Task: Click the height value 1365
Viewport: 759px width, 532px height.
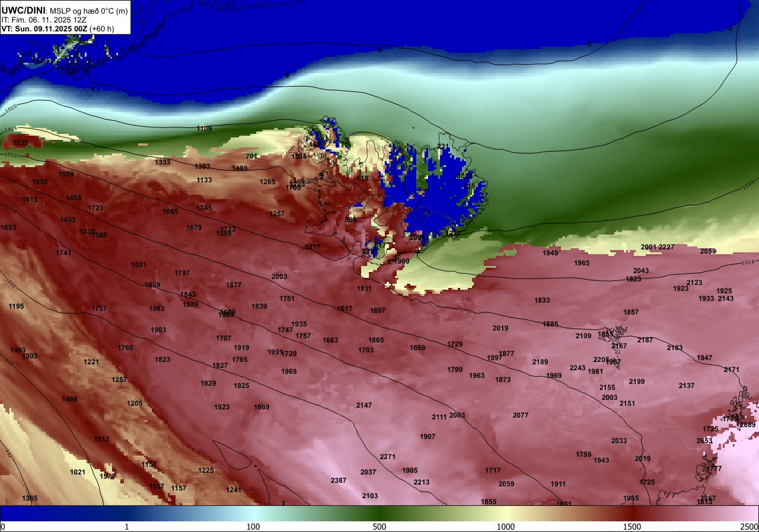Action: point(30,498)
